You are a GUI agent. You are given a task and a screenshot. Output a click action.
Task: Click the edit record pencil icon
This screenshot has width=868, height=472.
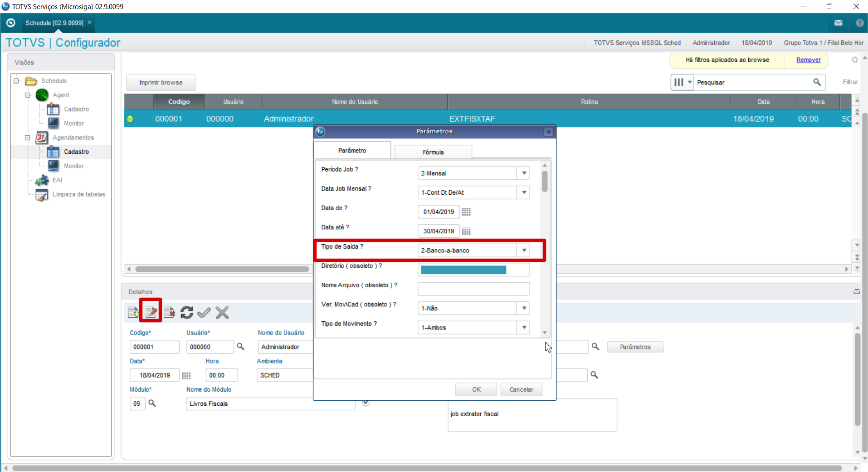[x=151, y=312]
